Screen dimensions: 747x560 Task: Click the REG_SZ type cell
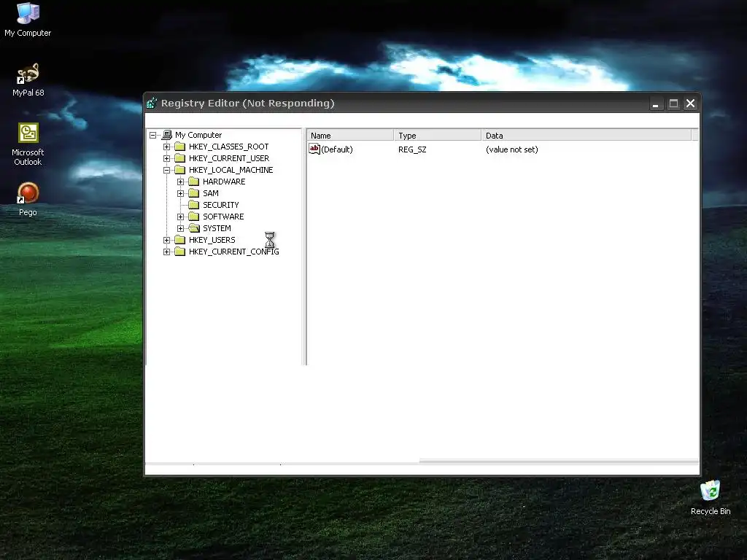coord(413,149)
